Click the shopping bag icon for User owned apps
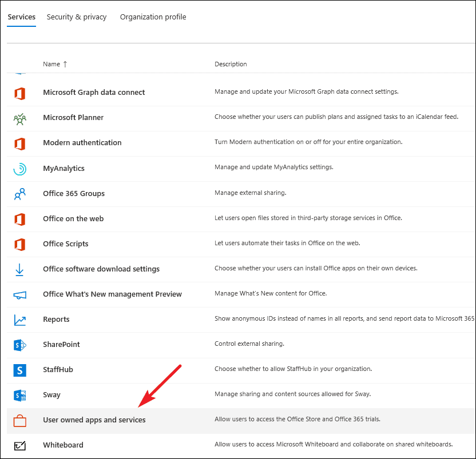The image size is (476, 459). pyautogui.click(x=19, y=421)
